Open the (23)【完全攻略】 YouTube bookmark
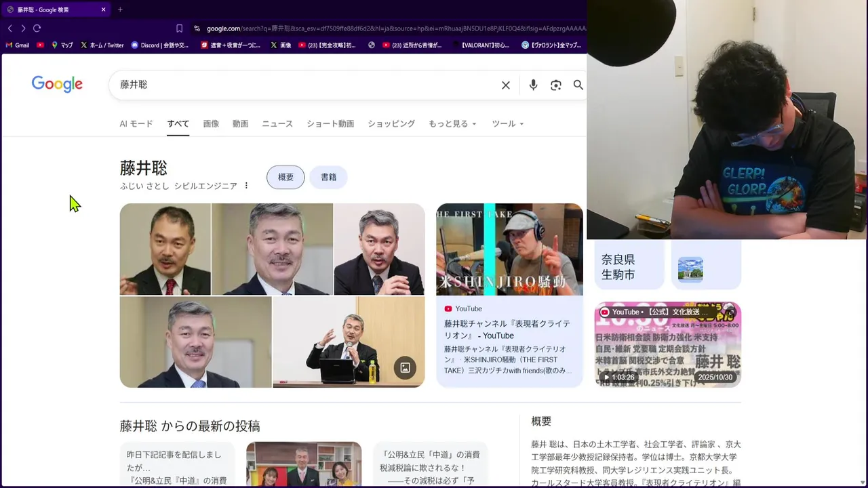The image size is (868, 488). tap(328, 45)
